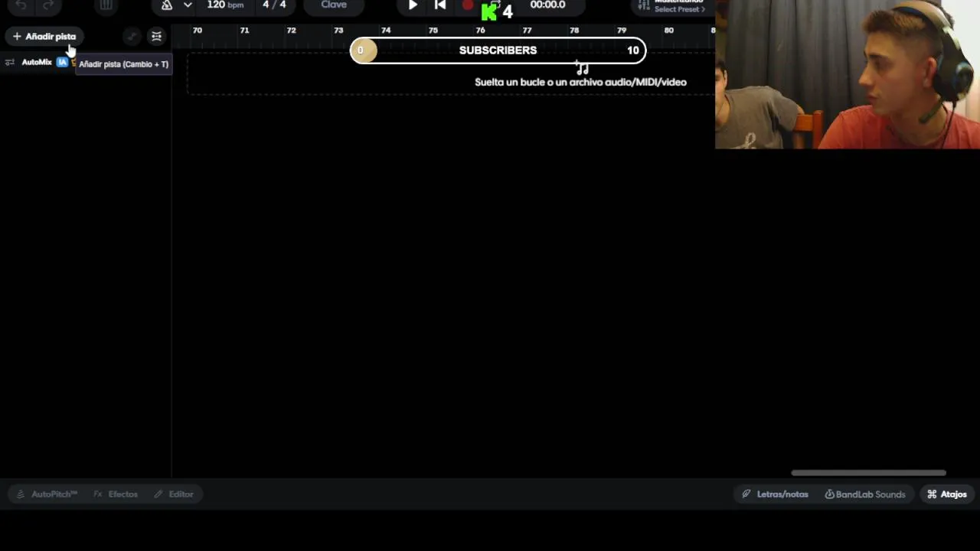980x551 pixels.
Task: Start playback with the play button
Action: 413,5
